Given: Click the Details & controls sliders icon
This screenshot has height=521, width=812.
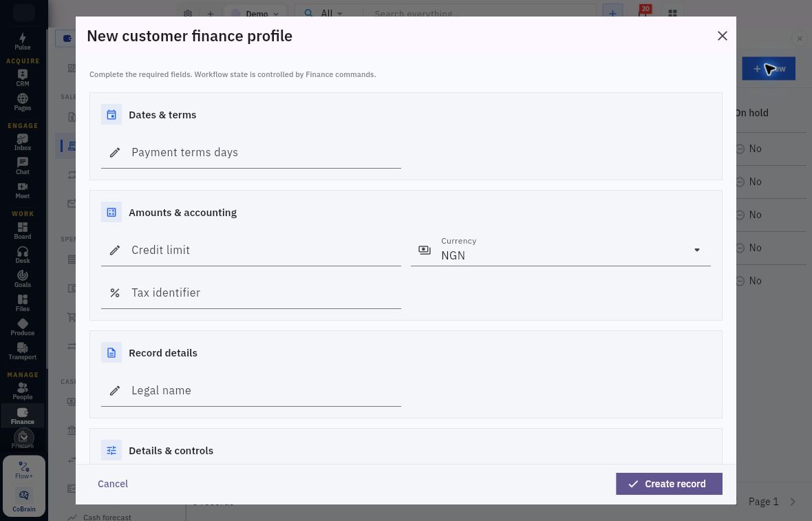Looking at the screenshot, I should 111,451.
